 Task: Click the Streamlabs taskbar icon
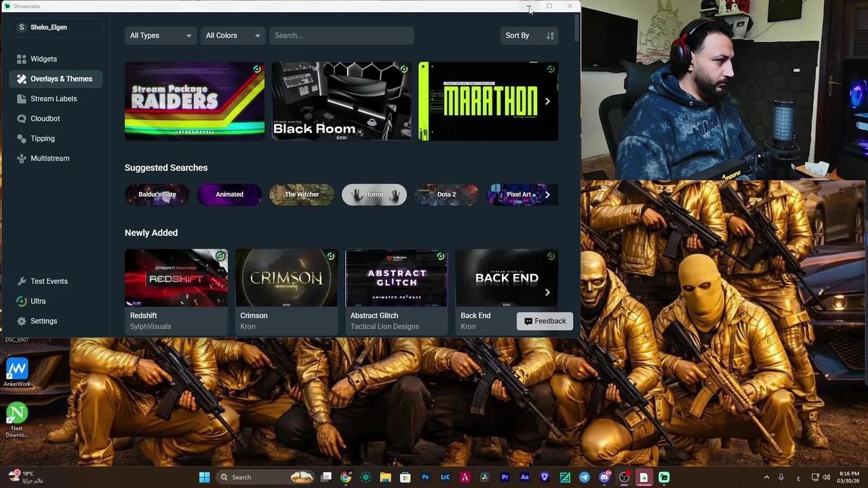(x=664, y=477)
